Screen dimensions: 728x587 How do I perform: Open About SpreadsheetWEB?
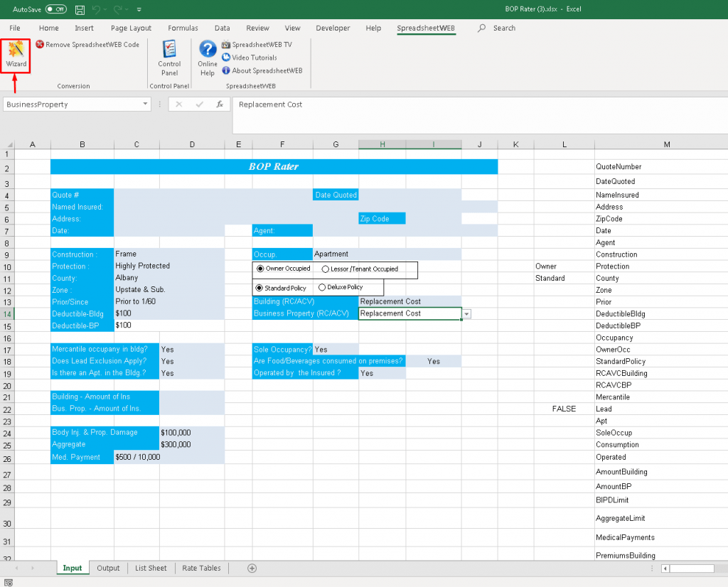click(262, 70)
